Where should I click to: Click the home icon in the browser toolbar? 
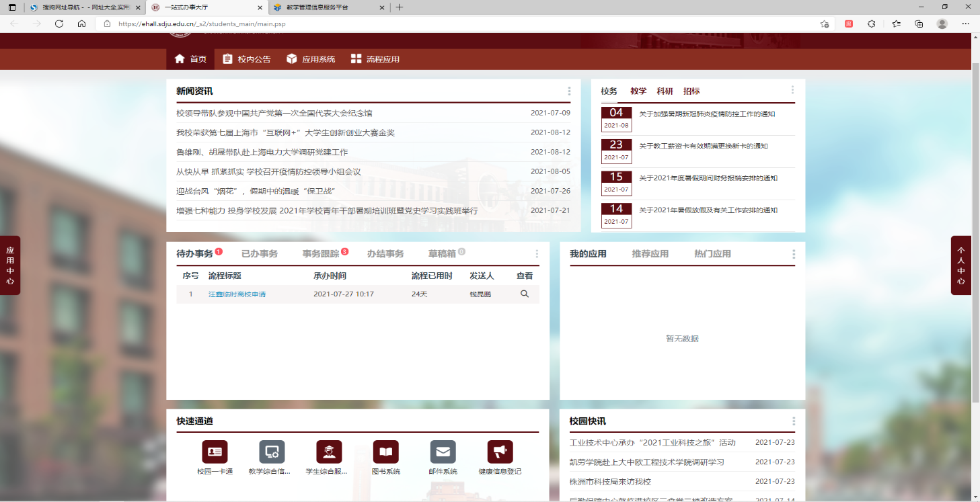(81, 24)
